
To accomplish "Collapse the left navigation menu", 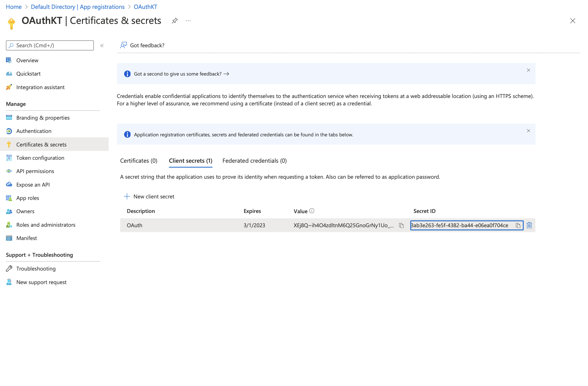I will 102,46.
